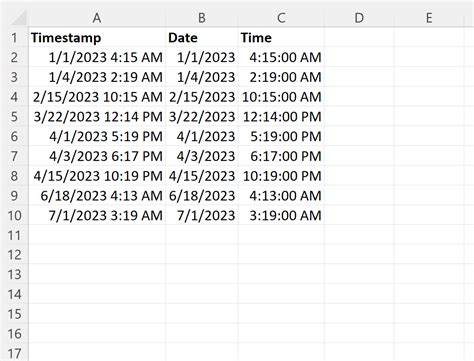Select date cell 3/22/2023
This screenshot has height=361, width=474.
[x=202, y=116]
